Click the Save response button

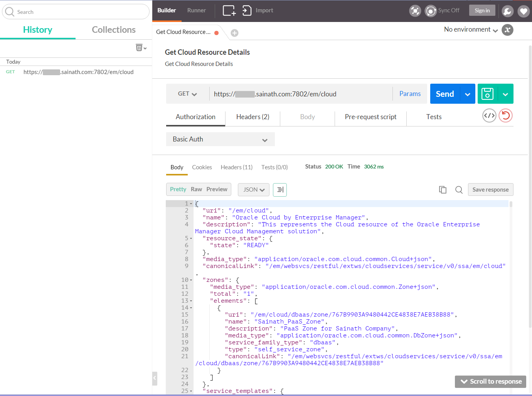click(490, 190)
